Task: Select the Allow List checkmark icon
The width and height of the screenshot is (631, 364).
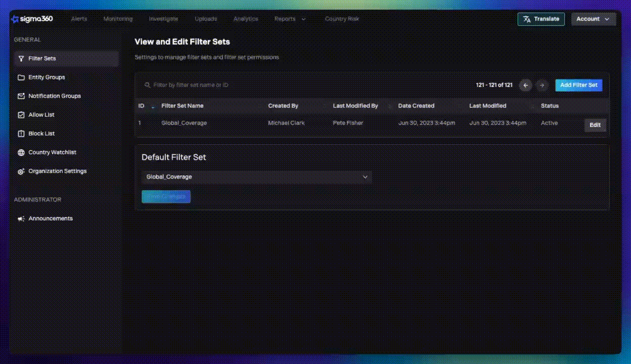Action: (x=21, y=115)
